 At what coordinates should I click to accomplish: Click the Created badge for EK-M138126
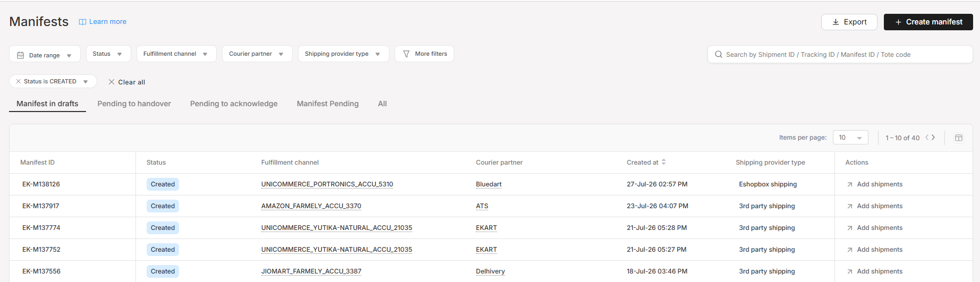pos(163,184)
